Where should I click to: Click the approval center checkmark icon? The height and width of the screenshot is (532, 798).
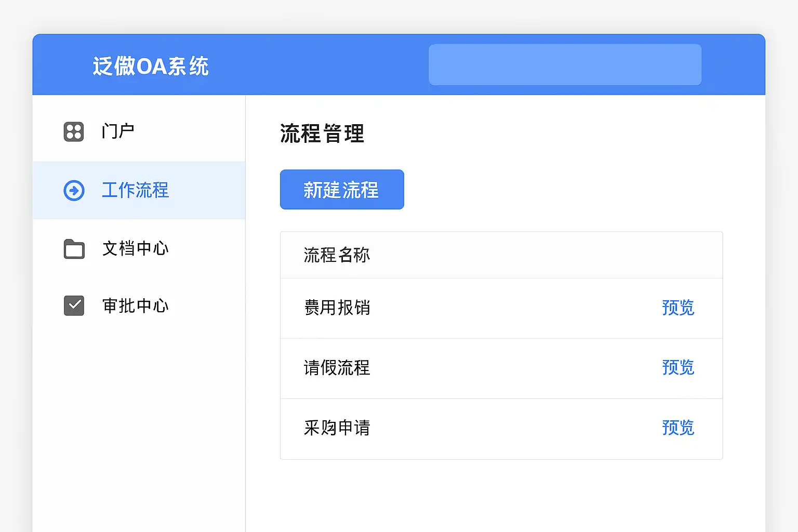click(x=74, y=306)
